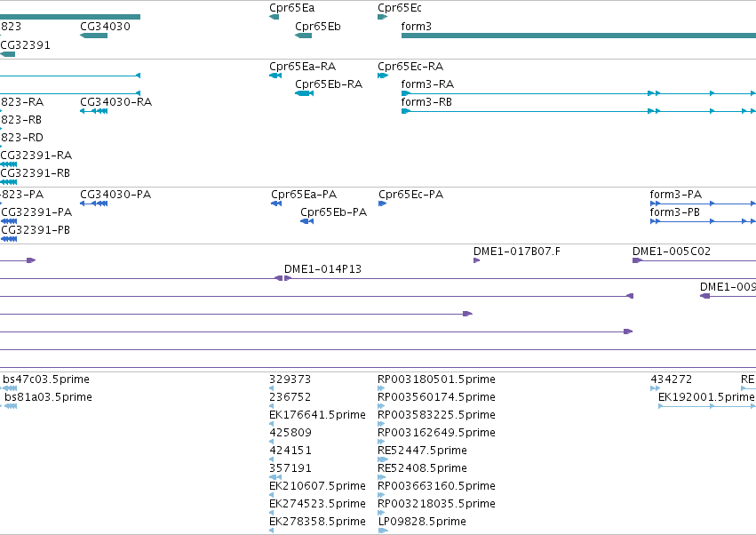This screenshot has width=756, height=535.
Task: Click the form3-RB transcript label
Action: point(426,102)
